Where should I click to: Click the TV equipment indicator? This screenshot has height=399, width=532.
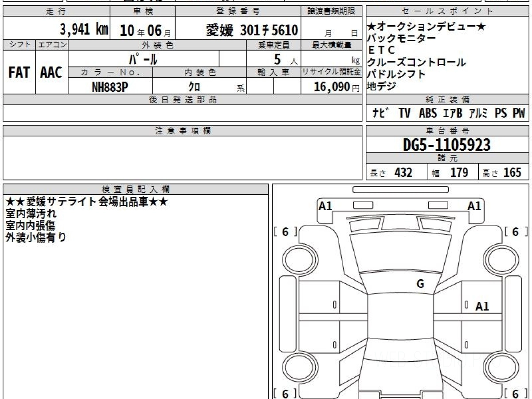pos(404,113)
